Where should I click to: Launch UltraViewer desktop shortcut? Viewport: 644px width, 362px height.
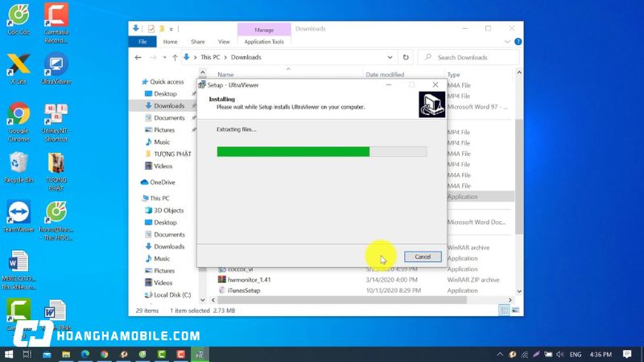[x=56, y=68]
